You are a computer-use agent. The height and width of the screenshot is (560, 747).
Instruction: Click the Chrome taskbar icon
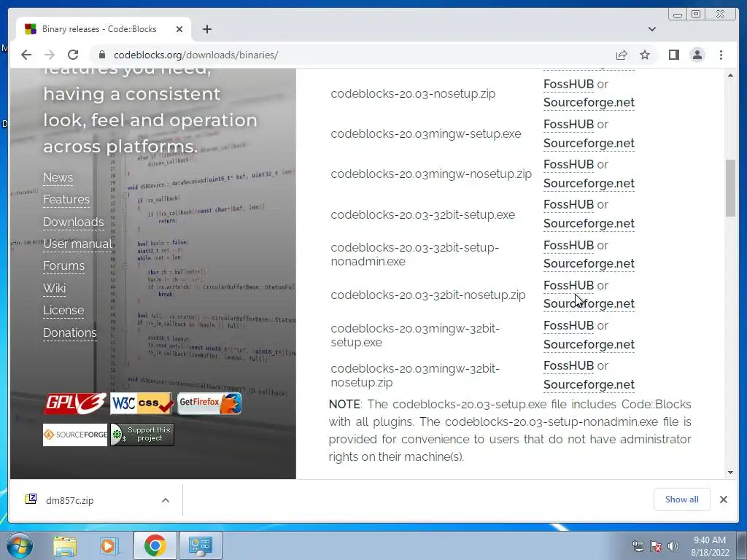click(x=155, y=545)
